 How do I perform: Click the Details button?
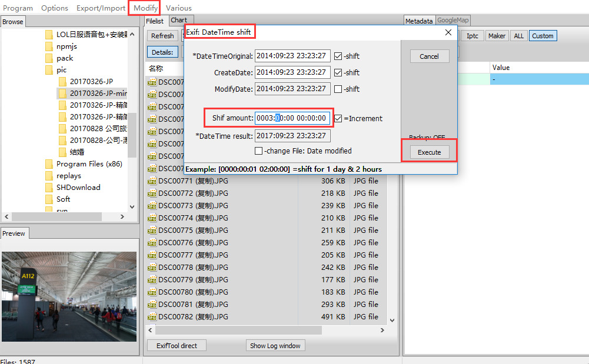[162, 52]
